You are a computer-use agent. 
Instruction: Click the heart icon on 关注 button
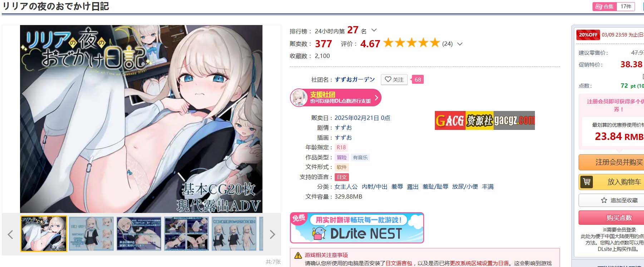point(388,79)
